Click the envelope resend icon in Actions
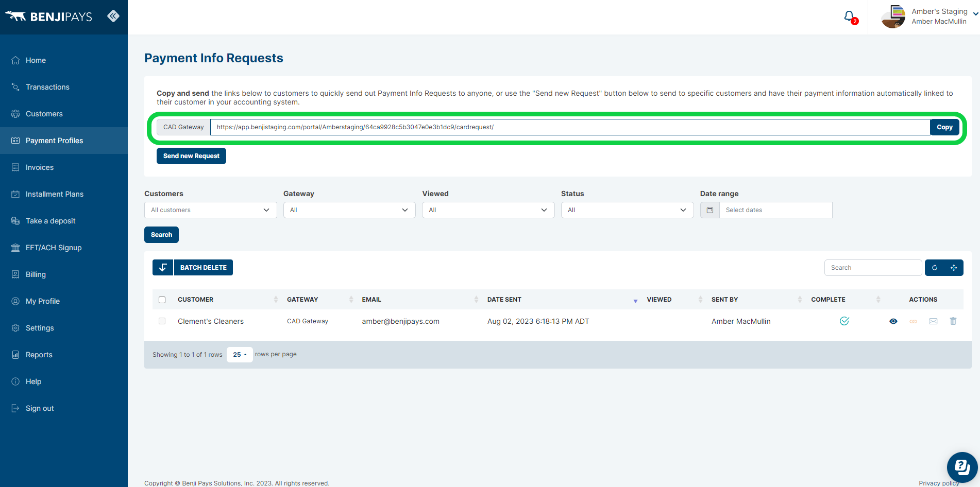 [x=933, y=321]
